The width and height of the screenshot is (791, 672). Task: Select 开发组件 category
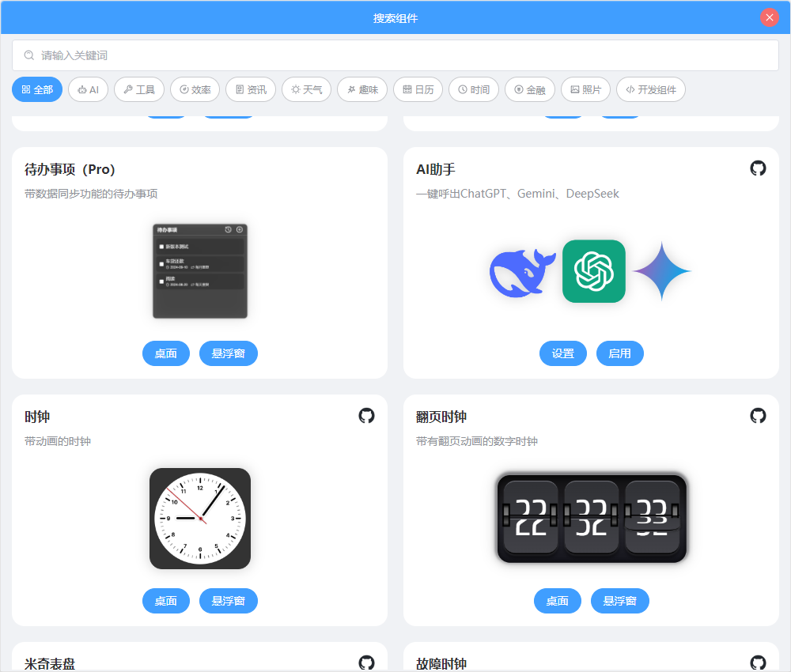click(651, 90)
